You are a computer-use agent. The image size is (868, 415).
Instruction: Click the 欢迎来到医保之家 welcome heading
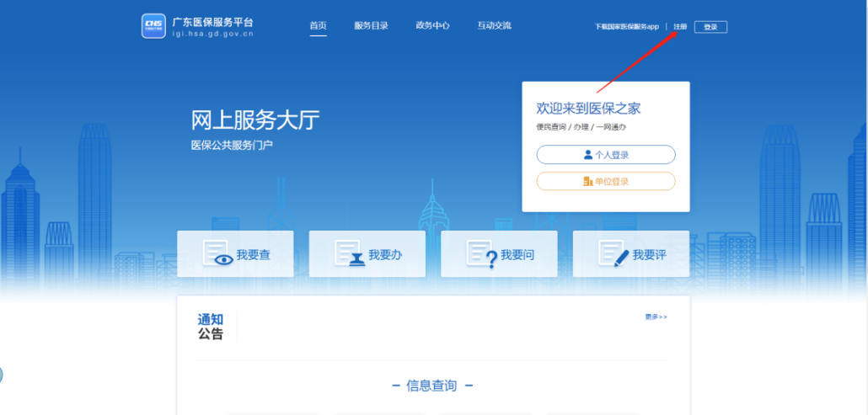(x=588, y=109)
